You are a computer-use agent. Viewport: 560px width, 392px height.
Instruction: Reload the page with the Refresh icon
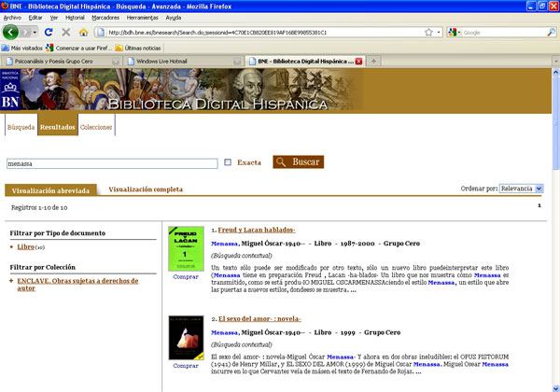pyautogui.click(x=49, y=33)
